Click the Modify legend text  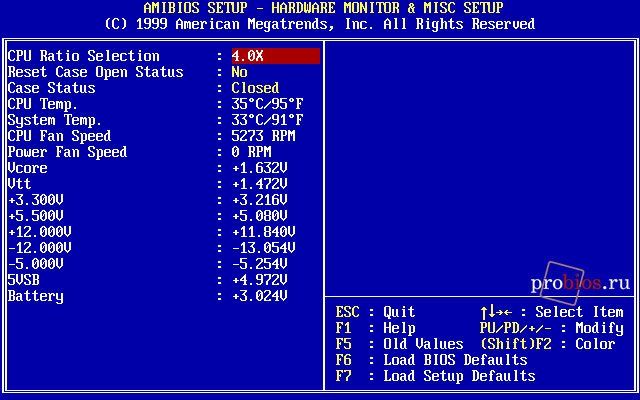[x=599, y=329]
